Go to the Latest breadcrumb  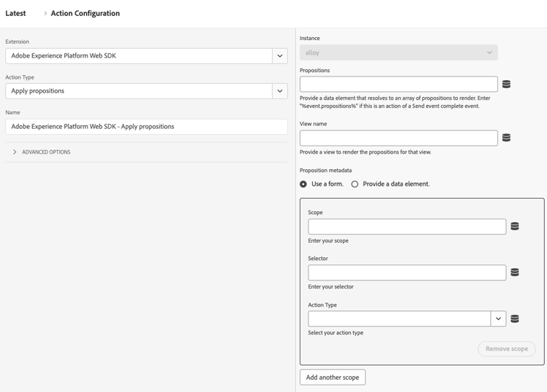(x=15, y=13)
